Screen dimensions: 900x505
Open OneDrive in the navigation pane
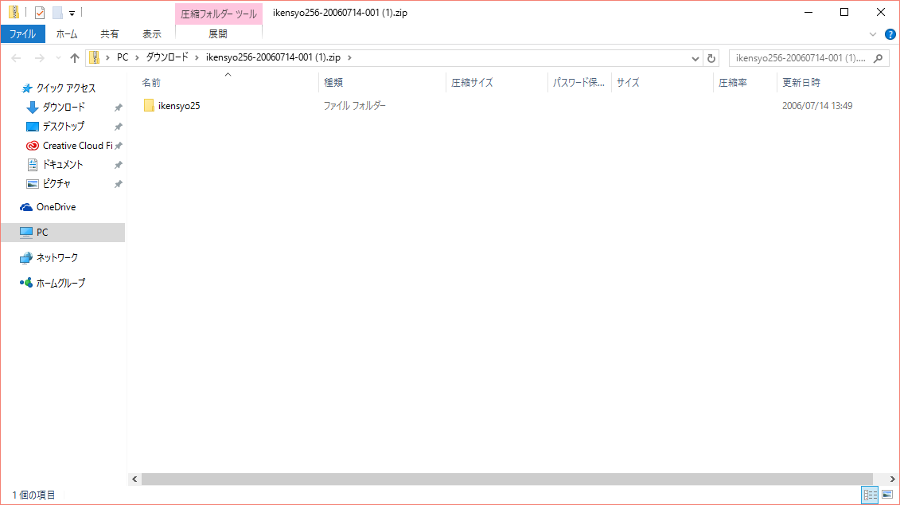56,207
